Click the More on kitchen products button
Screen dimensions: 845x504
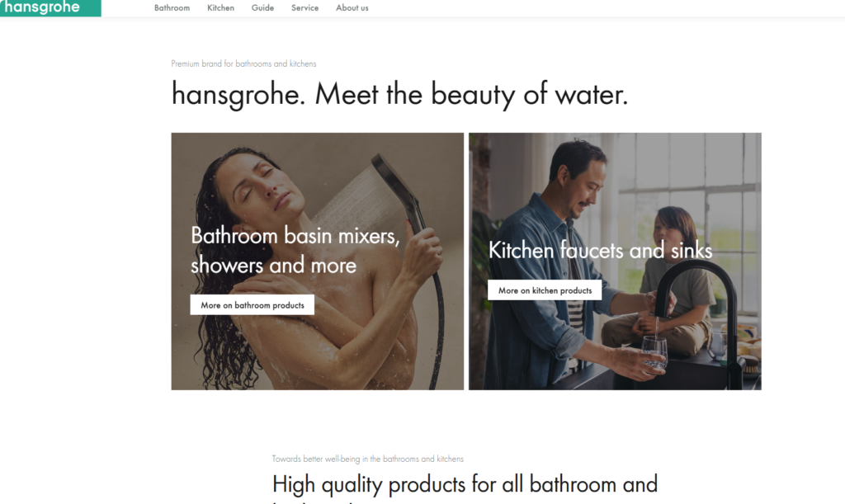point(545,290)
